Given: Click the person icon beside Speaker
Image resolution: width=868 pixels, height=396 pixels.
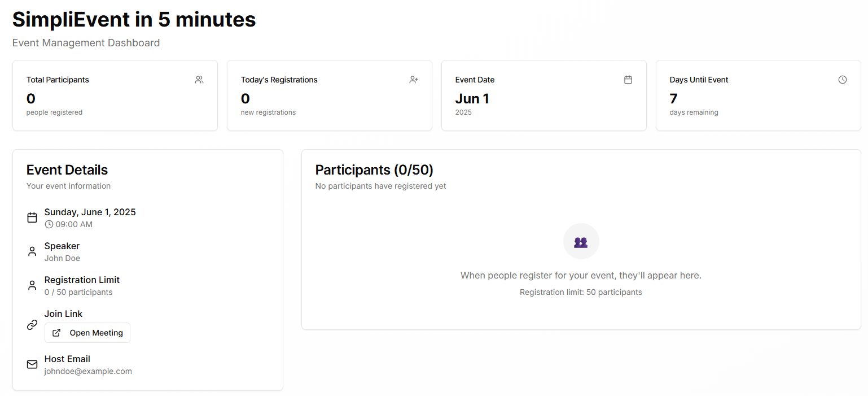Looking at the screenshot, I should click(x=32, y=251).
